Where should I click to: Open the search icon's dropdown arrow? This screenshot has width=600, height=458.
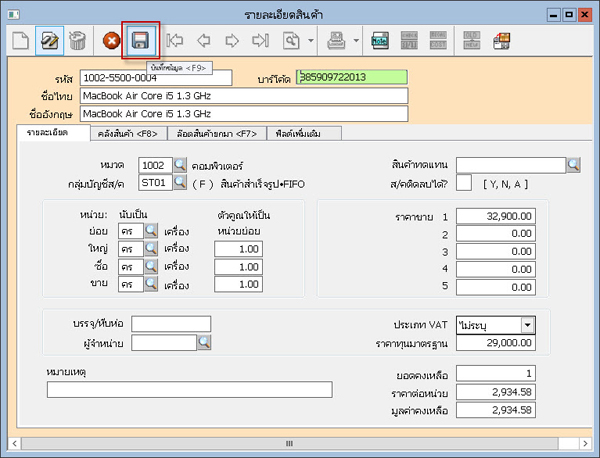point(311,40)
